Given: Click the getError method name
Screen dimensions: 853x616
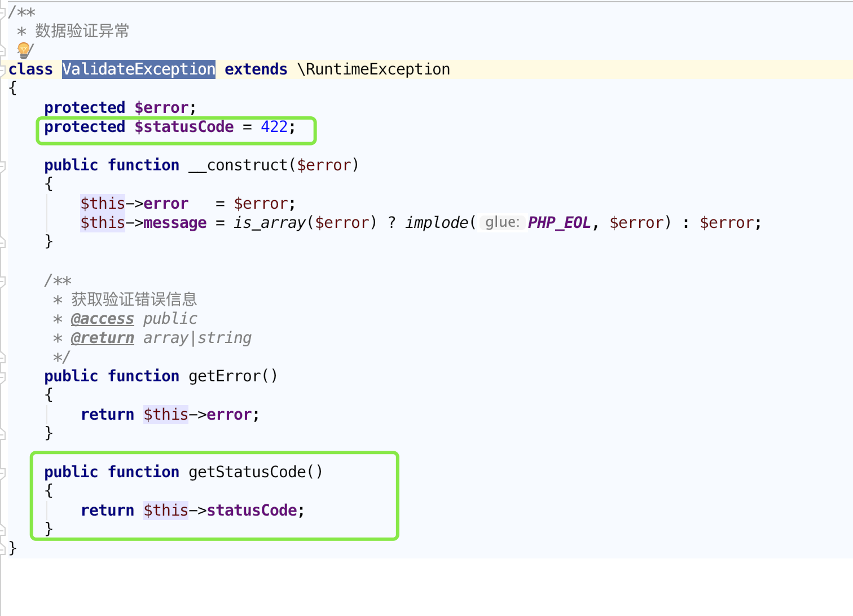Looking at the screenshot, I should 225,376.
